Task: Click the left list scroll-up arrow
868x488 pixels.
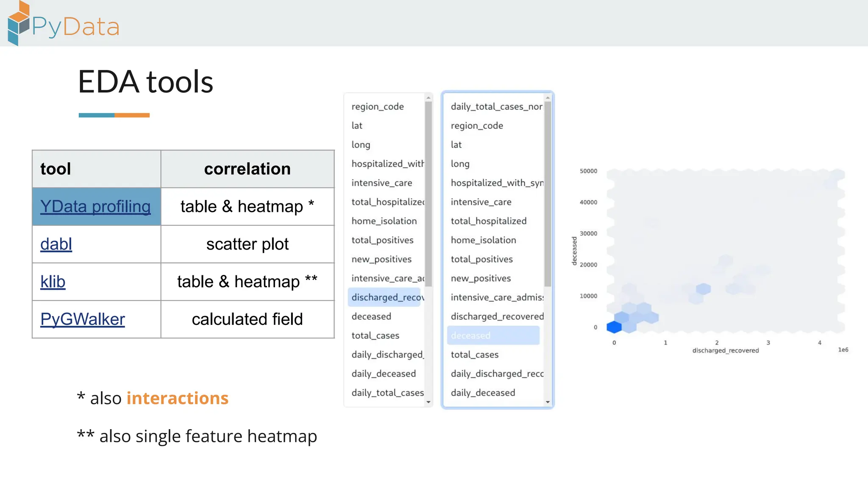Action: [x=428, y=98]
